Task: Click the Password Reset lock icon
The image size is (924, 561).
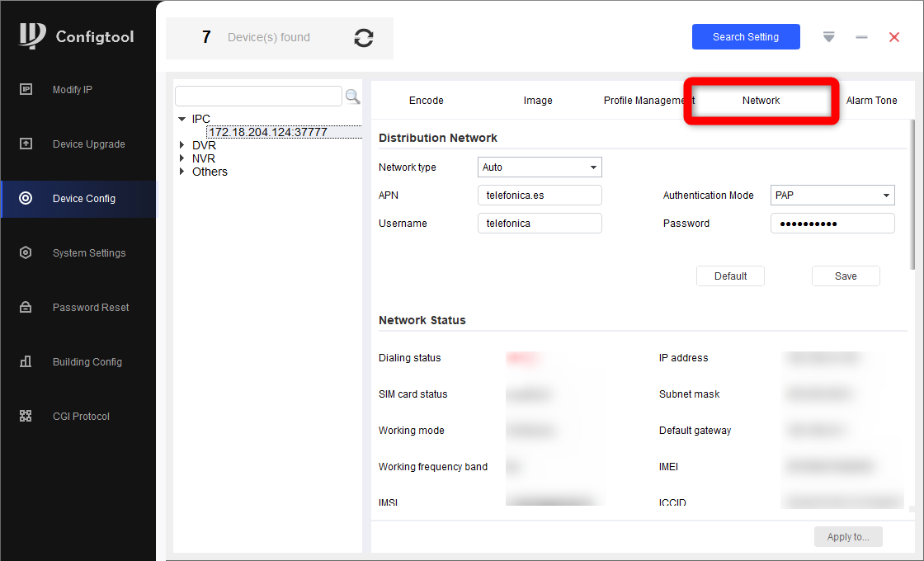Action: tap(26, 307)
